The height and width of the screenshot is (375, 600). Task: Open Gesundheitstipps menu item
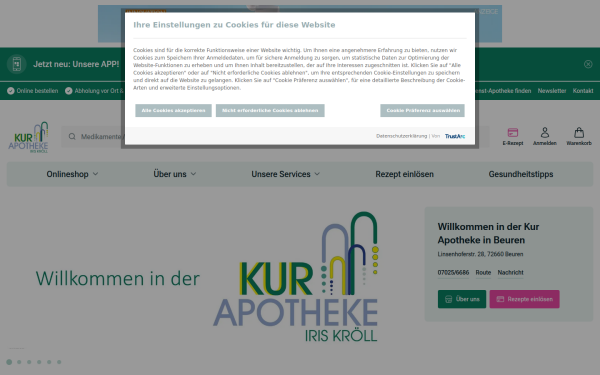point(521,174)
